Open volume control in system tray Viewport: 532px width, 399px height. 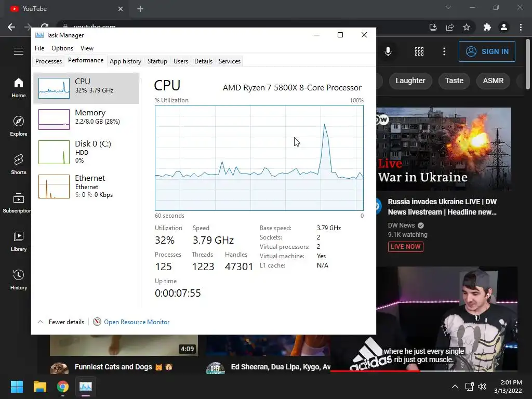pos(482,387)
